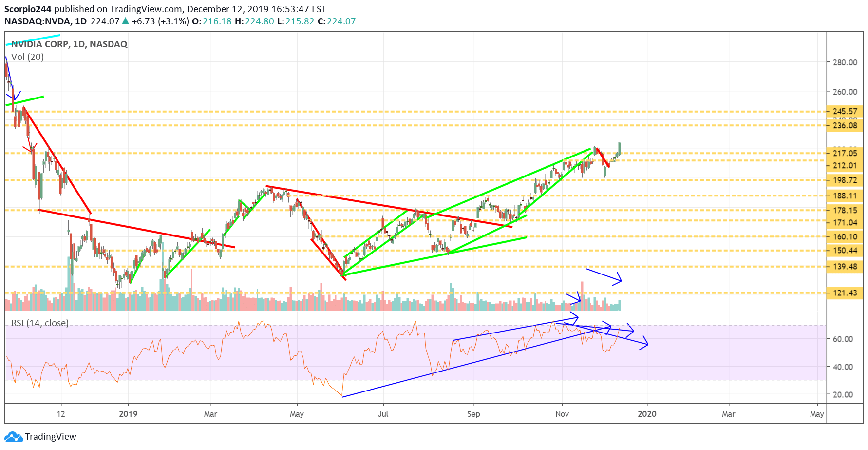This screenshot has height=450, width=868.
Task: Select the 121.43 price level label
Action: tap(845, 293)
